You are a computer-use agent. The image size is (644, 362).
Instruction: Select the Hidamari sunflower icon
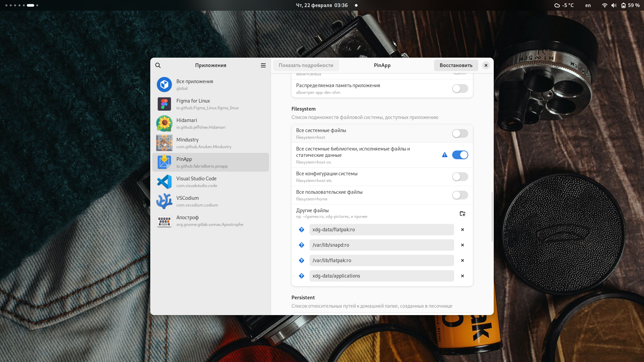coord(164,123)
